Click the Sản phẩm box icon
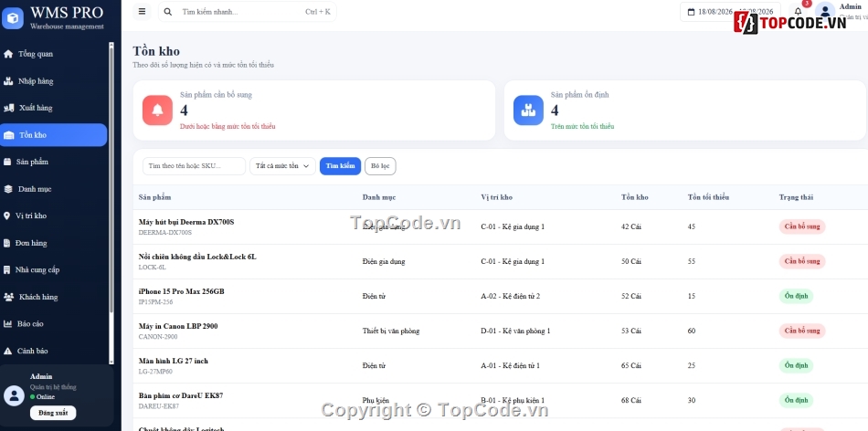Image resolution: width=868 pixels, height=431 pixels. (7, 163)
